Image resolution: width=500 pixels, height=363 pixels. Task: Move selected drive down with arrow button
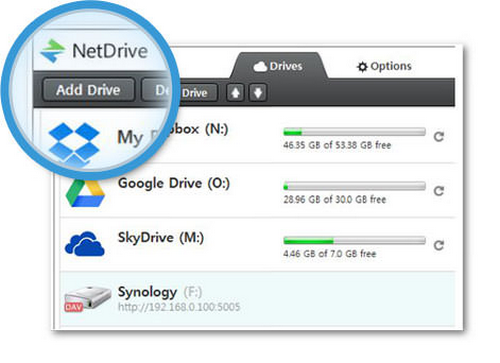point(258,92)
